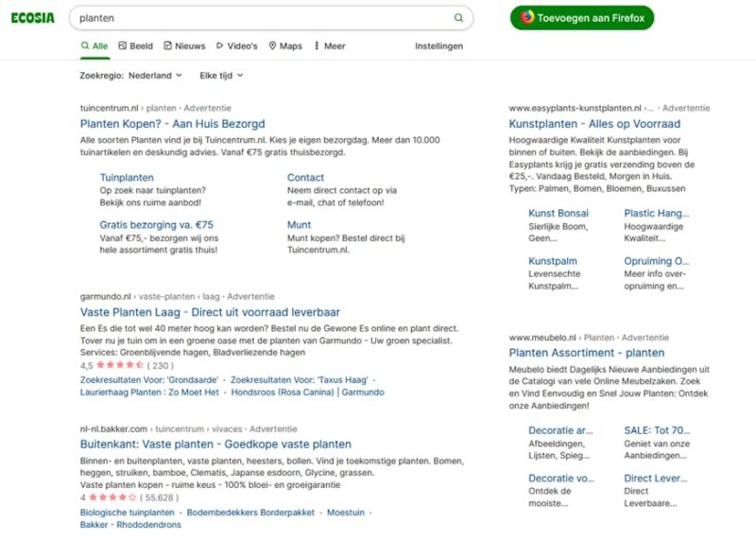Open the Munt sitelink
Screen dimensions: 756x540
(x=299, y=225)
